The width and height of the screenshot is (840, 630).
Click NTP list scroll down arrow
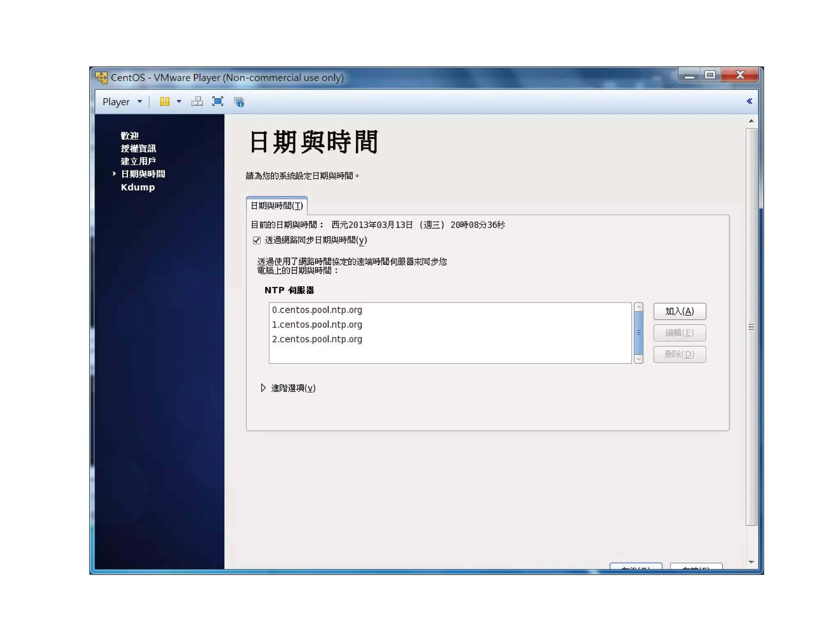tap(638, 359)
